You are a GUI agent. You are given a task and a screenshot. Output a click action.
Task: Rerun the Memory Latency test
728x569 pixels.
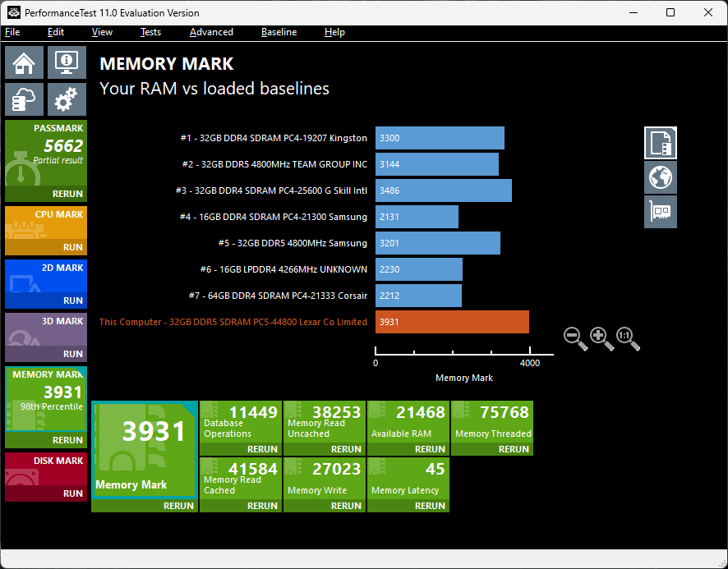click(x=430, y=506)
